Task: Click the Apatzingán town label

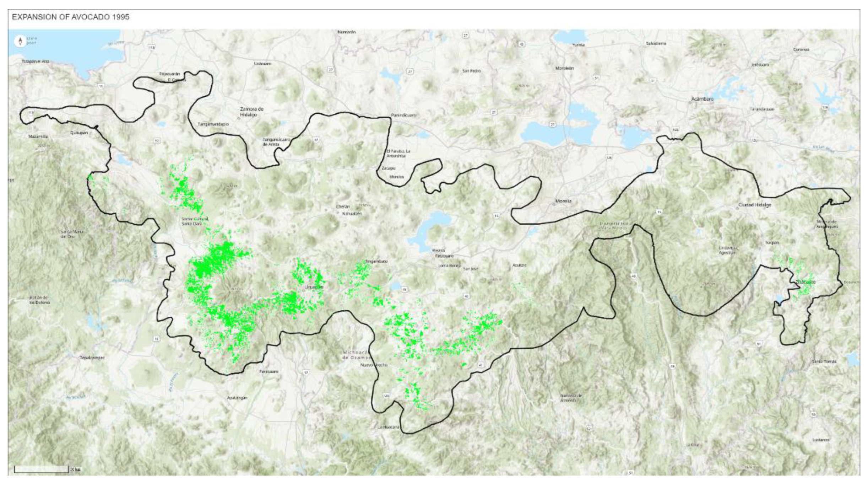Action: pos(237,398)
